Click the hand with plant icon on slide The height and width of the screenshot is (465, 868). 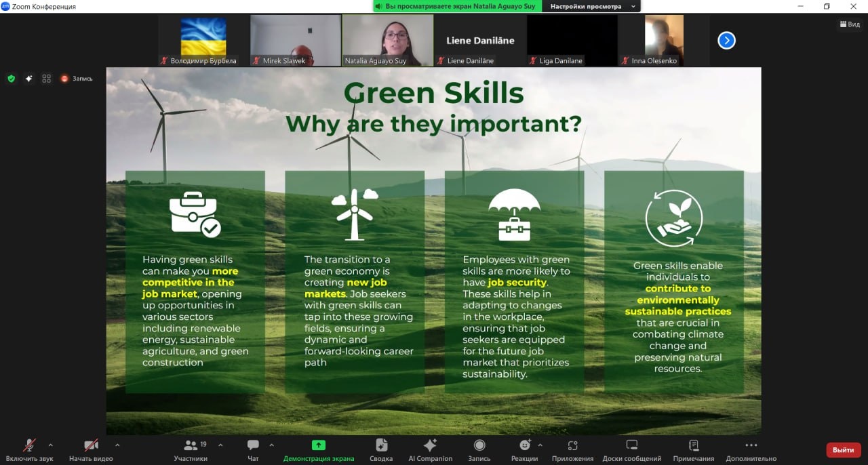(673, 218)
